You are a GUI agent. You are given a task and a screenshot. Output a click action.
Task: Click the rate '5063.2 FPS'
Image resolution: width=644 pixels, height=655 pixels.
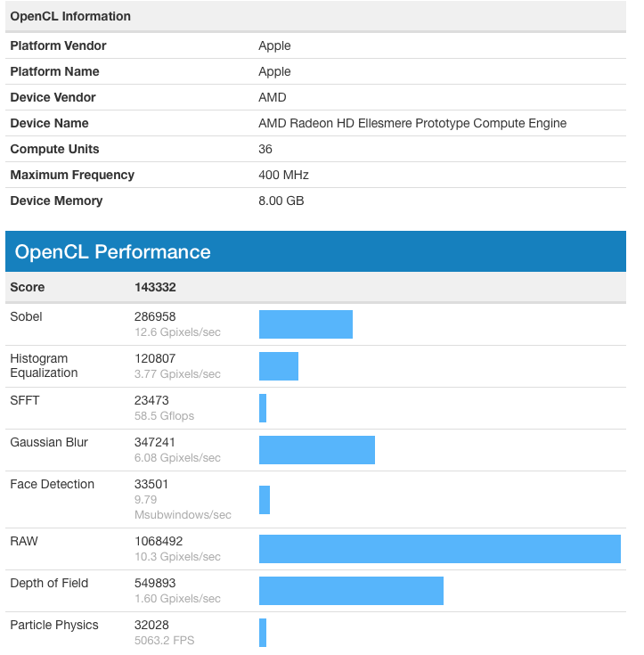point(165,641)
